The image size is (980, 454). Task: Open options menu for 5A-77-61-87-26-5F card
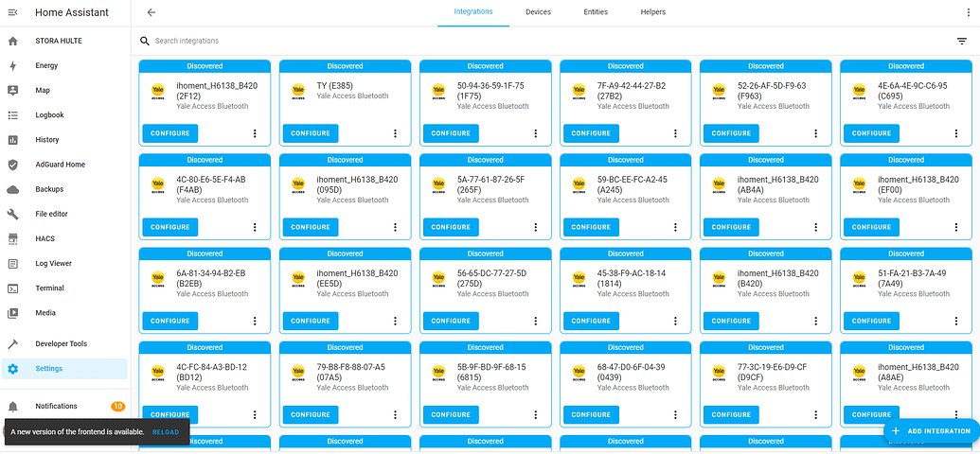pyautogui.click(x=535, y=227)
